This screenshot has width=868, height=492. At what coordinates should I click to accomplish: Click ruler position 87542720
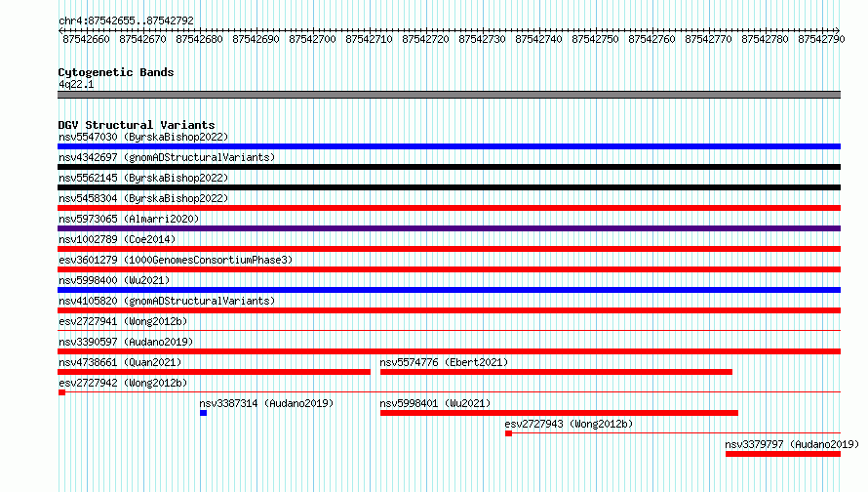(425, 39)
